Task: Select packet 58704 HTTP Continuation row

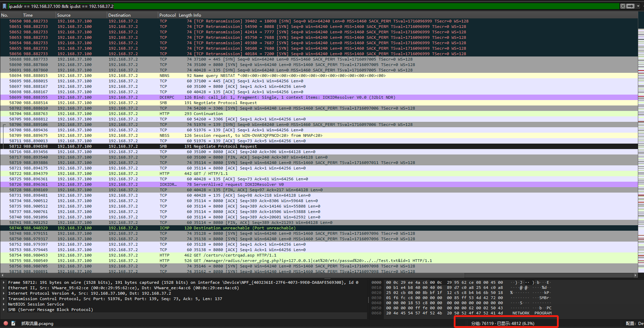Action: click(319, 114)
